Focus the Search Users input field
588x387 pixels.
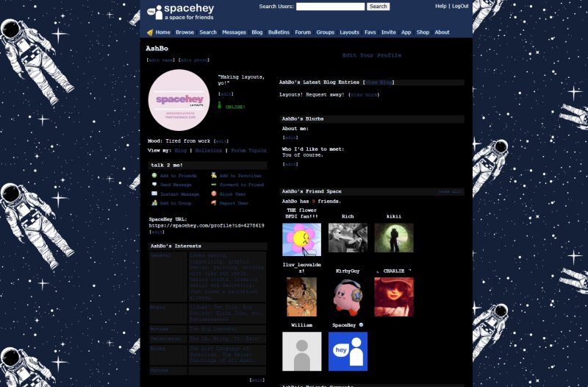[x=330, y=7]
